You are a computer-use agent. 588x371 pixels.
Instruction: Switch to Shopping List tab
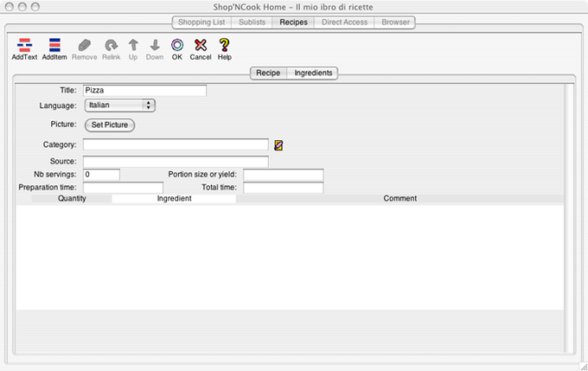coord(201,22)
